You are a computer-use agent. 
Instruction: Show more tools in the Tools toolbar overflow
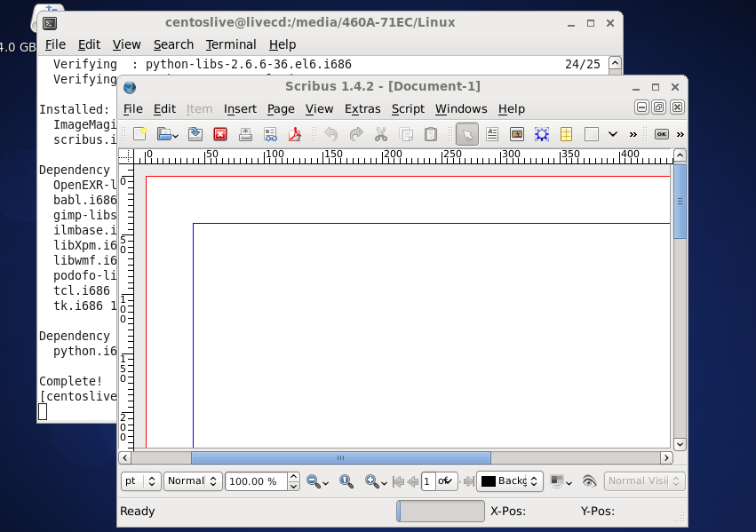633,134
